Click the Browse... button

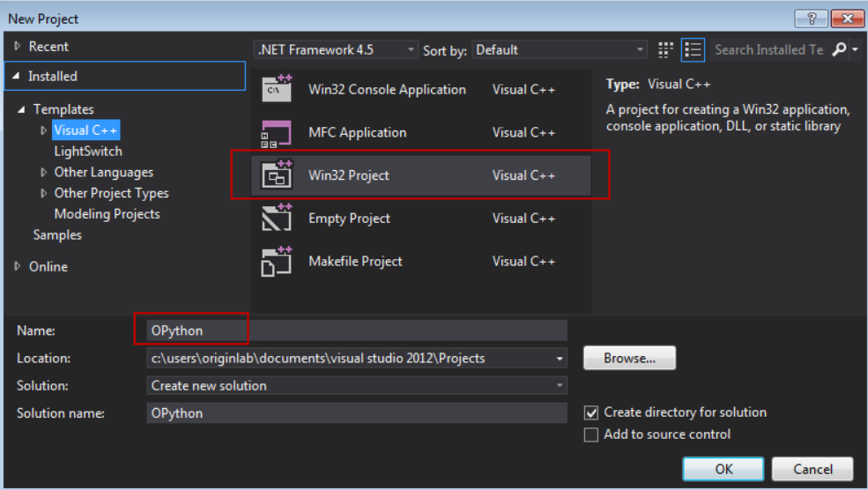coord(629,358)
